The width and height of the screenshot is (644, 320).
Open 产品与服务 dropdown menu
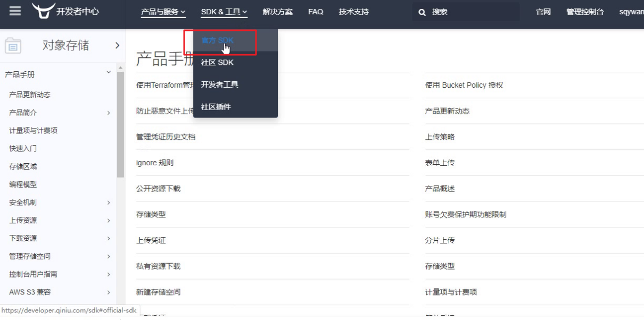(163, 12)
